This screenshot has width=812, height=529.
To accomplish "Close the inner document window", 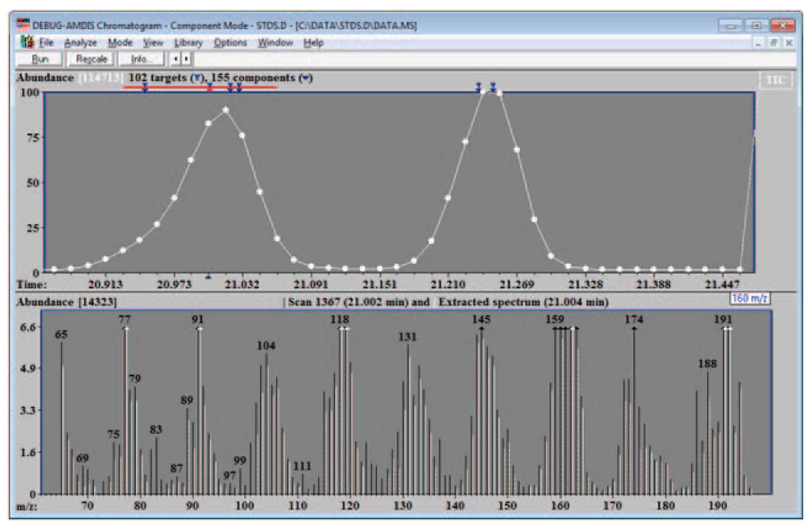I will point(789,43).
